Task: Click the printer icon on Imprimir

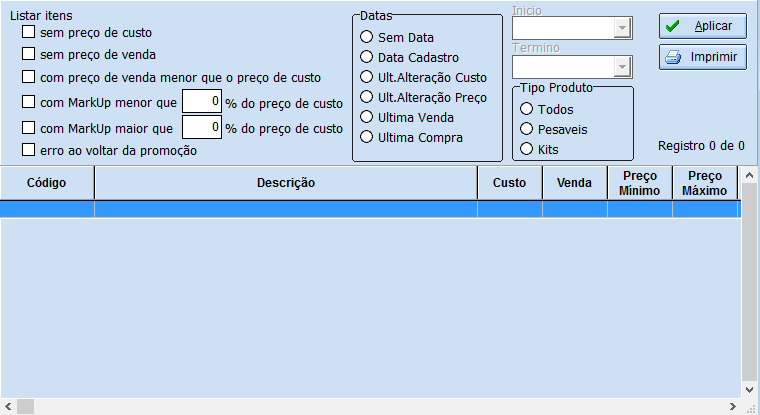Action: pos(673,57)
